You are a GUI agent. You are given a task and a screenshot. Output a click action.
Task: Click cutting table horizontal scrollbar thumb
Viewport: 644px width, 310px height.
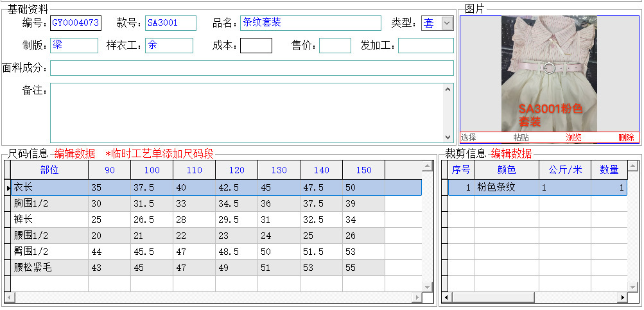click(x=493, y=297)
